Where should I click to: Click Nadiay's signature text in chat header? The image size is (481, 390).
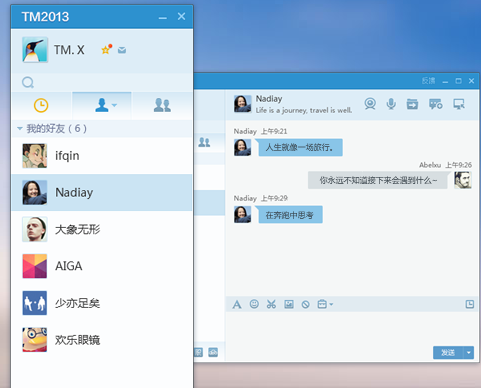pyautogui.click(x=304, y=110)
